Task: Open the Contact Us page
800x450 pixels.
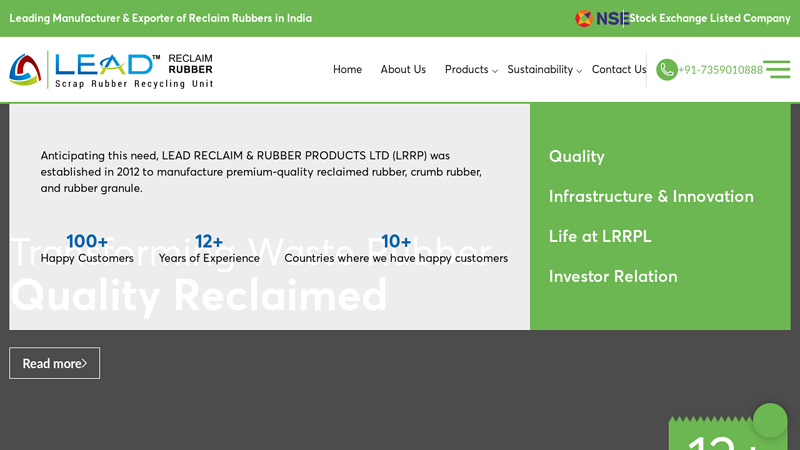Action: tap(619, 69)
